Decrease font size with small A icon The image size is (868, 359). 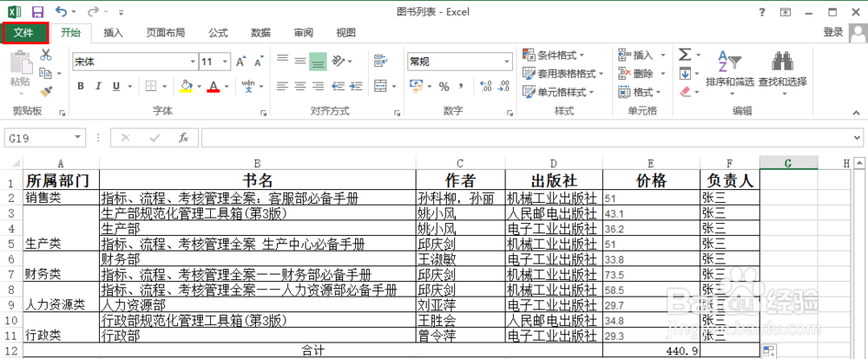pos(258,62)
